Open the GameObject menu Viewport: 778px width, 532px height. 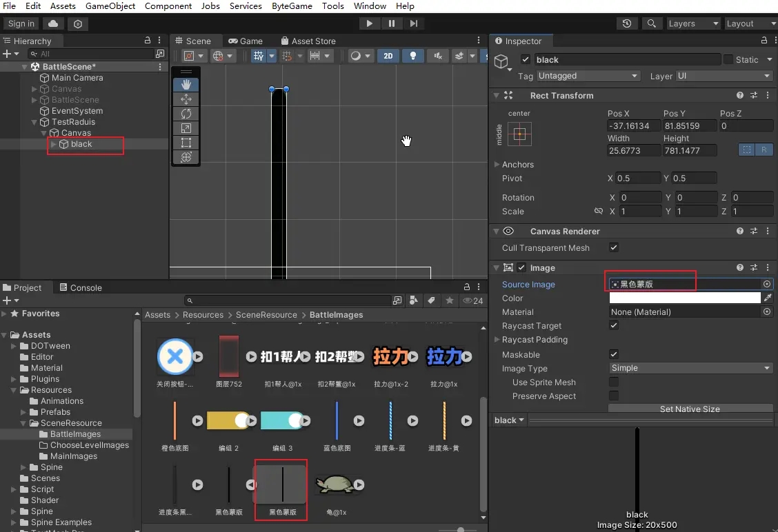click(110, 6)
